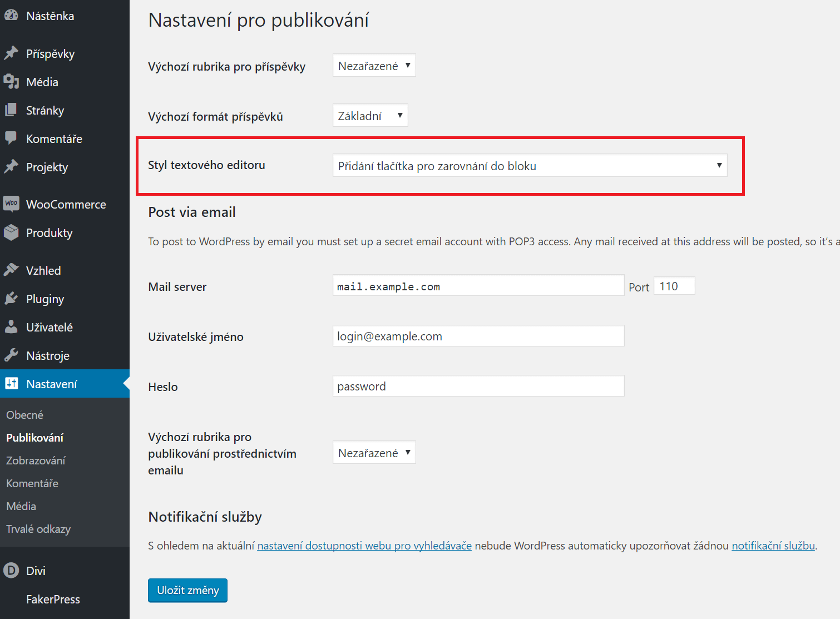Click the Projekty pin icon
The height and width of the screenshot is (619, 840).
point(11,167)
